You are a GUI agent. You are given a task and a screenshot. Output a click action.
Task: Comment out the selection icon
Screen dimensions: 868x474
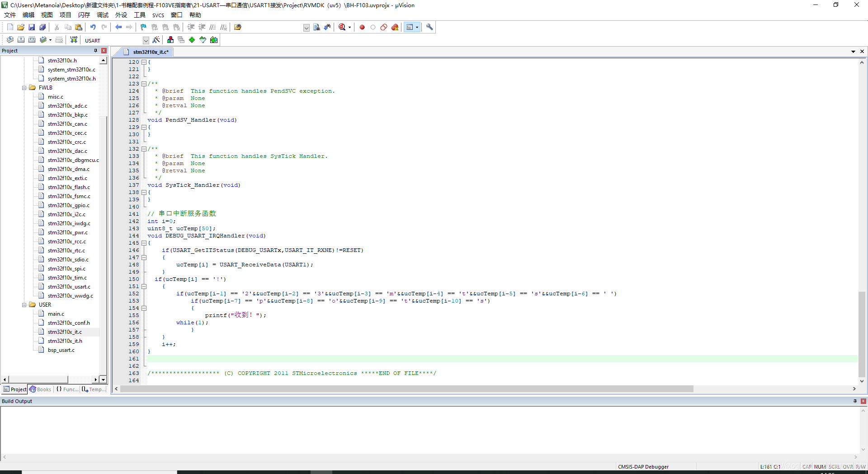pyautogui.click(x=212, y=27)
